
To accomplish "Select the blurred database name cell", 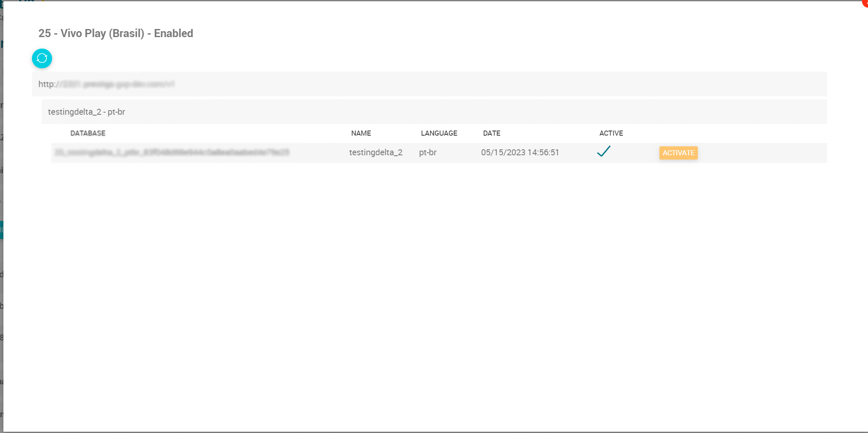I will [172, 152].
